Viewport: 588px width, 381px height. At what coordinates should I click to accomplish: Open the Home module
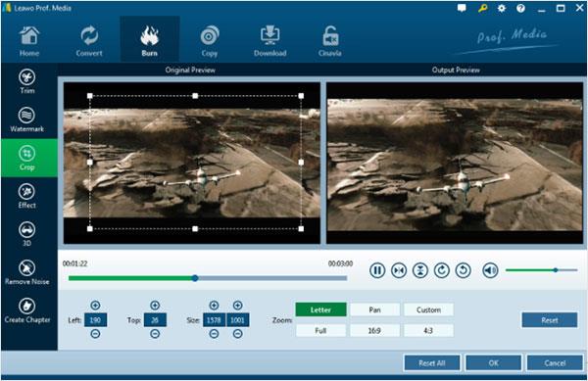tap(29, 41)
